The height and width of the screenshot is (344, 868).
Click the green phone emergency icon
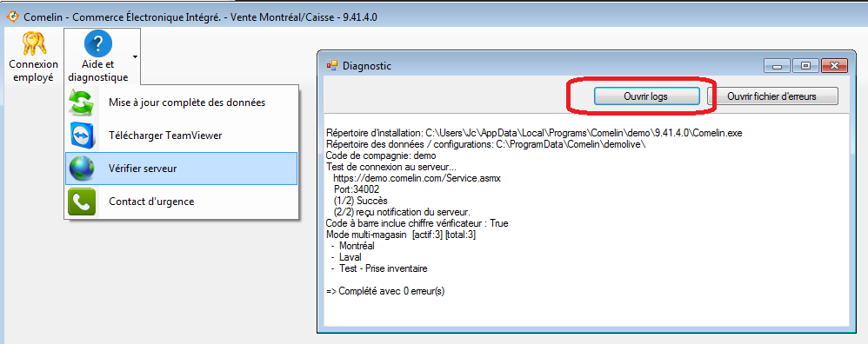82,202
